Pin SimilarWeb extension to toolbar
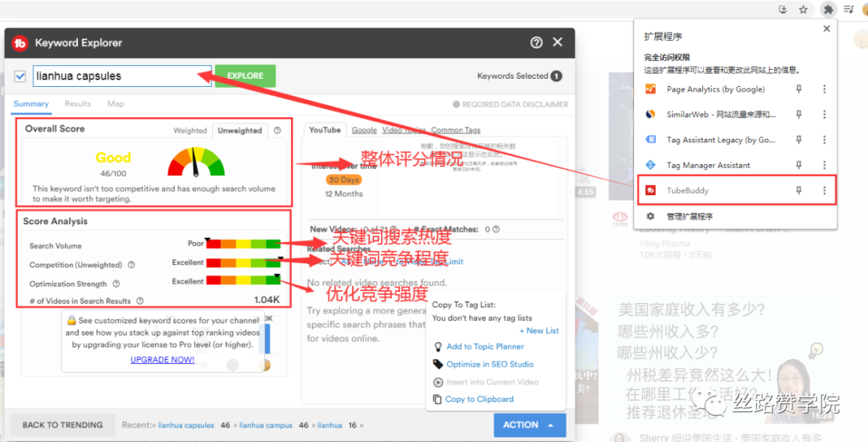This screenshot has height=442, width=868. [798, 114]
